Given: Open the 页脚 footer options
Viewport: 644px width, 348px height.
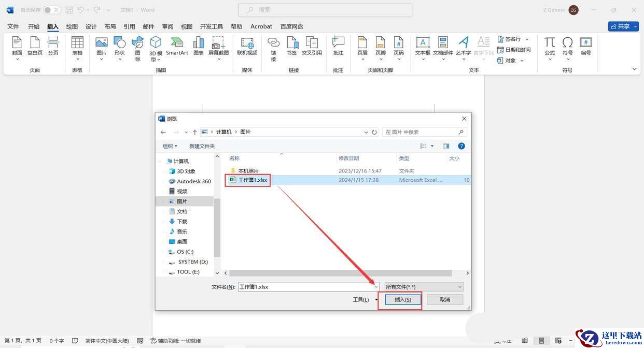Looking at the screenshot, I should pos(381,48).
